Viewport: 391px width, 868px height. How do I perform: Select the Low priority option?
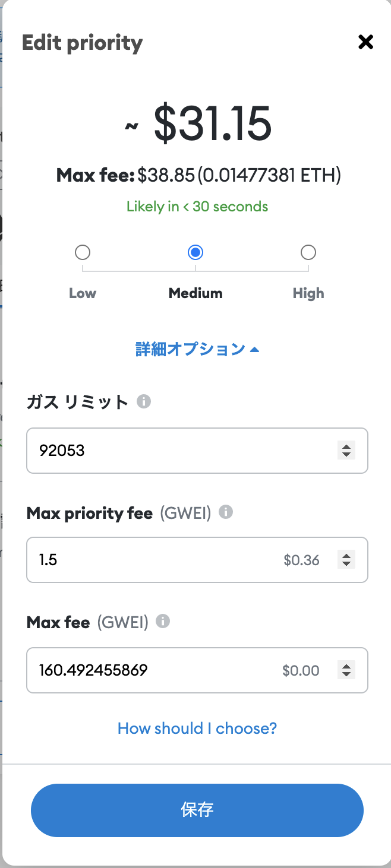[83, 252]
